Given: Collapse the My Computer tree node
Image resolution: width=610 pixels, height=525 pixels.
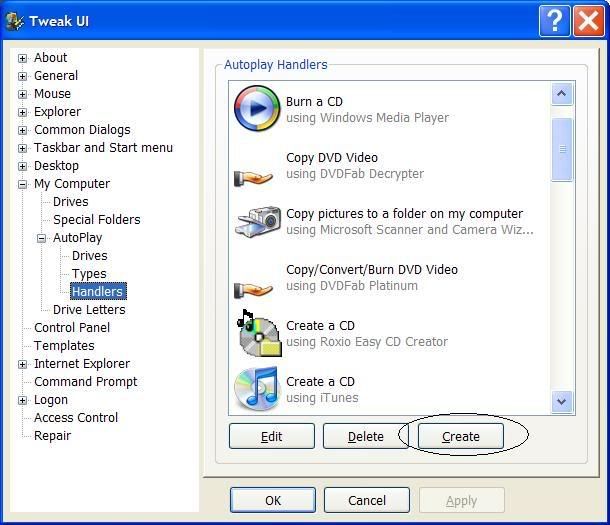Looking at the screenshot, I should point(22,184).
